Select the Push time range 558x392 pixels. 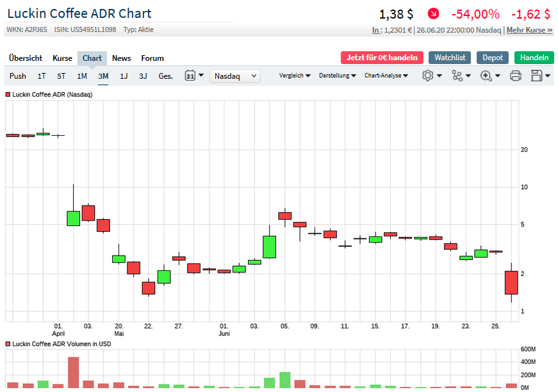pos(18,76)
